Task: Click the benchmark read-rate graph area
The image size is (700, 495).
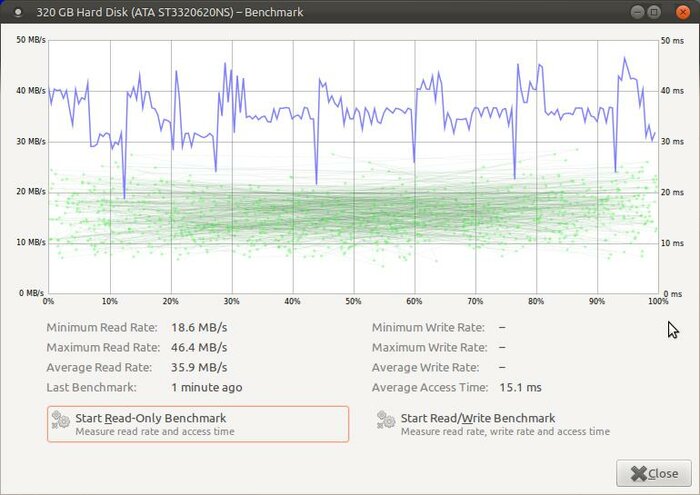Action: (353, 167)
